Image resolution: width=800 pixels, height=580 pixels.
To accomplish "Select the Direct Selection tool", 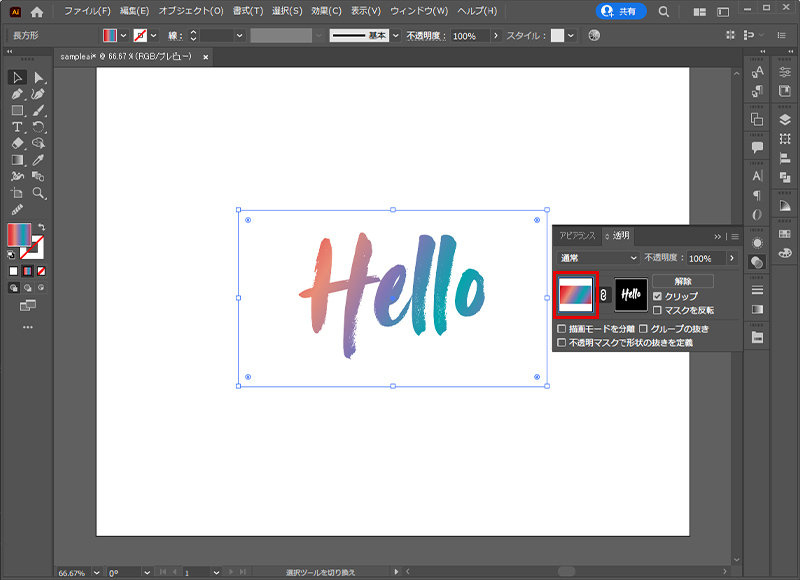I will tap(39, 78).
